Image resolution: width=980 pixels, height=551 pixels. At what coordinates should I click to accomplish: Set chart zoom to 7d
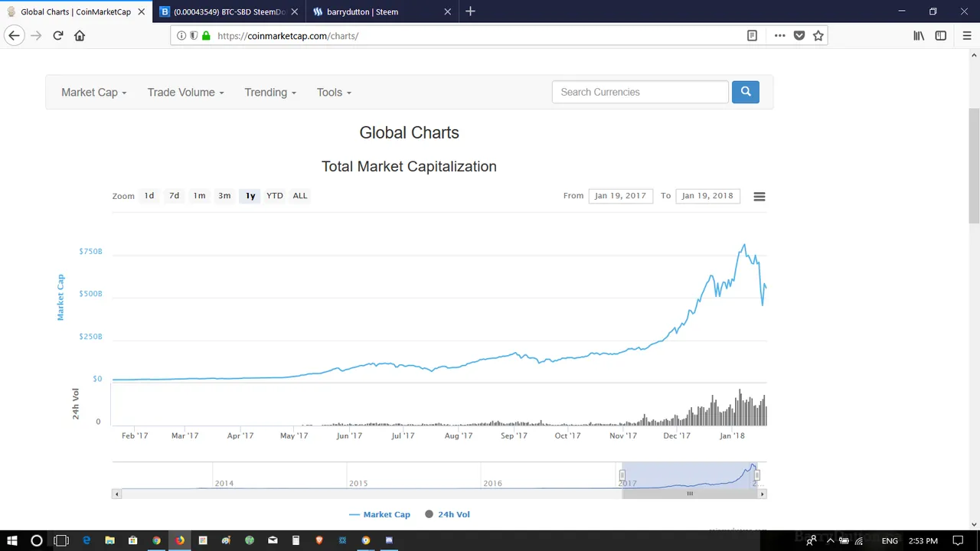(x=174, y=196)
